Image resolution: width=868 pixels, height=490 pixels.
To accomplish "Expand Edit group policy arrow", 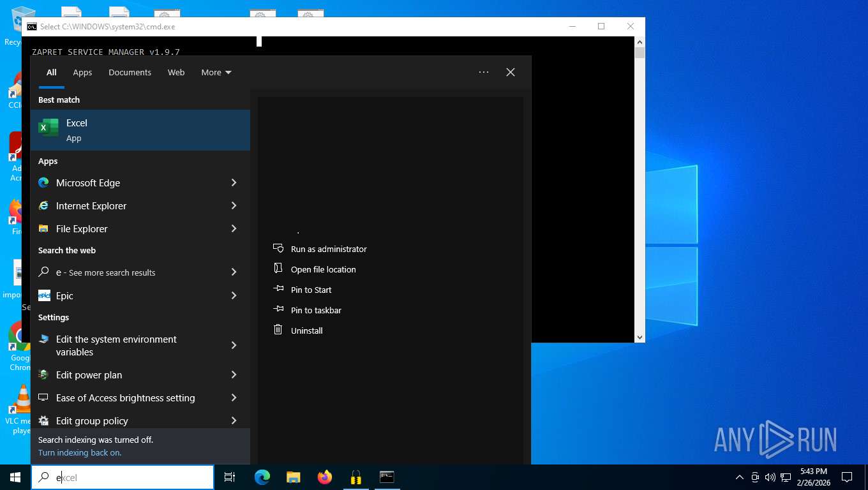I will pos(234,420).
